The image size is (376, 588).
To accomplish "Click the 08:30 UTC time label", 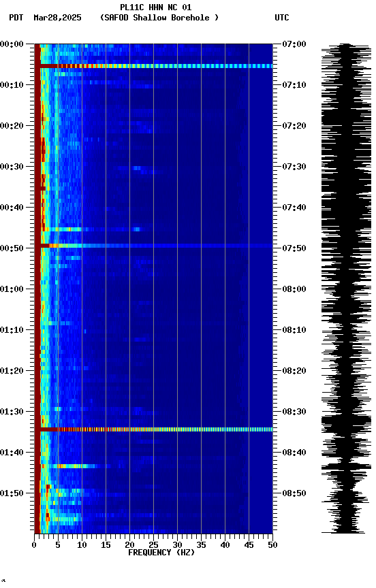I will click(x=294, y=412).
